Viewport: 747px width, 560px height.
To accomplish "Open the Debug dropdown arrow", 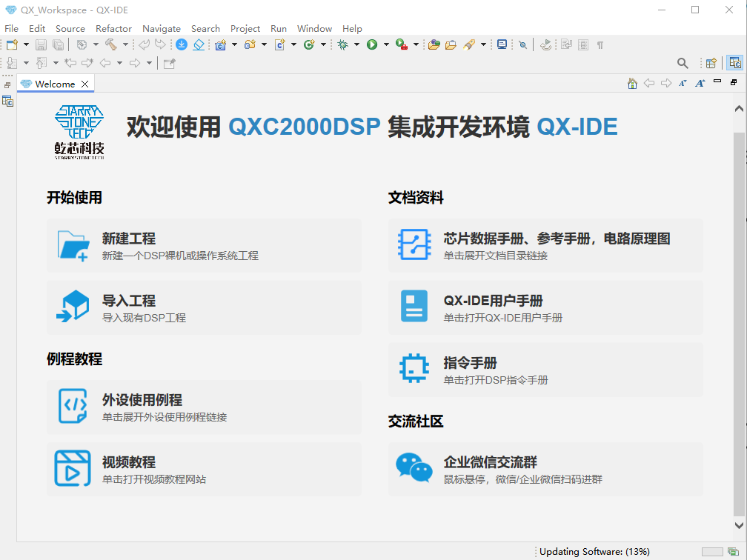I will 357,44.
